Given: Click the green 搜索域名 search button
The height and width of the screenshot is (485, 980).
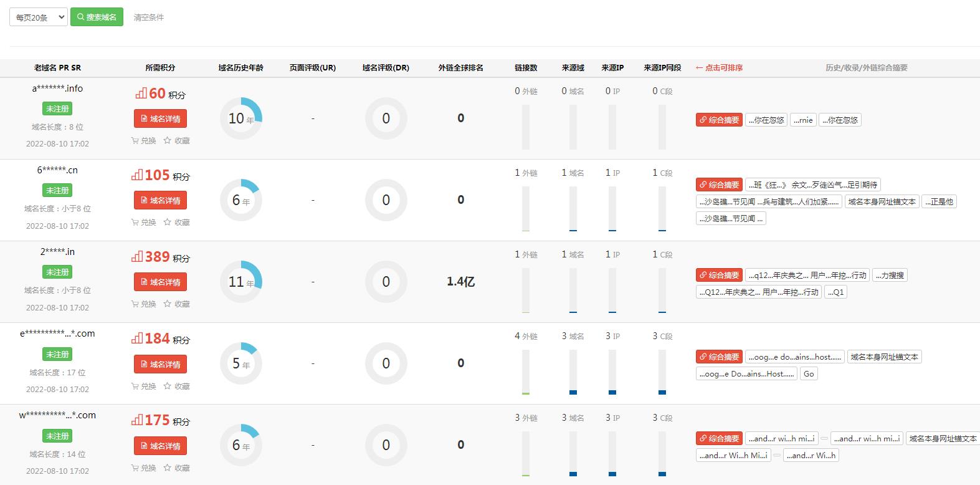Looking at the screenshot, I should point(97,17).
